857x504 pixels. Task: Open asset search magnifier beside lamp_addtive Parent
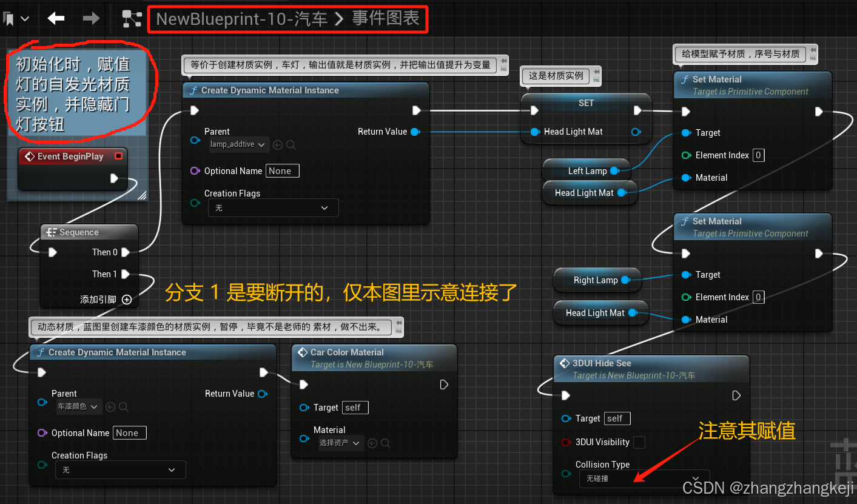click(290, 144)
